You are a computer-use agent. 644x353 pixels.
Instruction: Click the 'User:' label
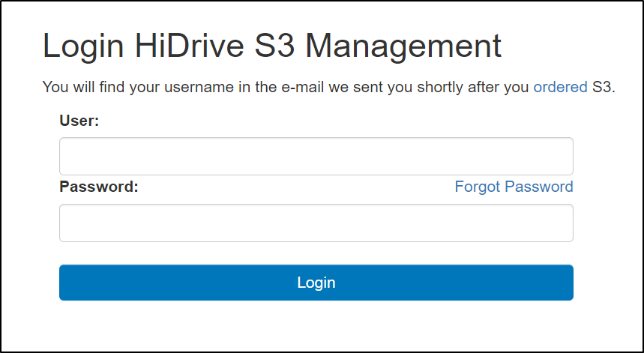click(79, 121)
